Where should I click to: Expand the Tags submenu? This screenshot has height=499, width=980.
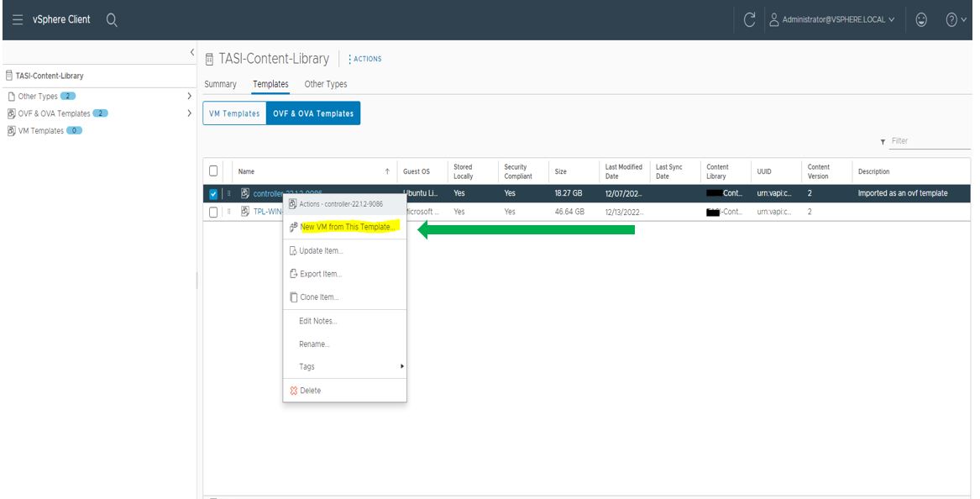pyautogui.click(x=344, y=366)
